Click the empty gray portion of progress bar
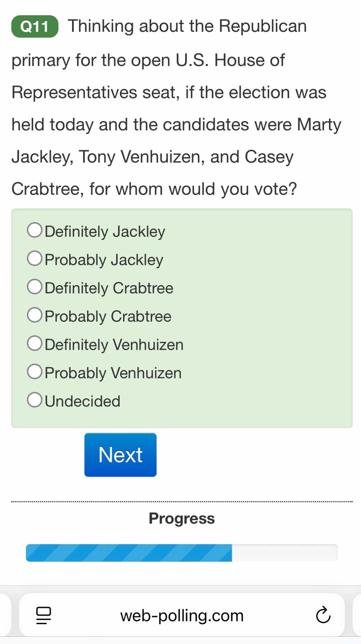 point(285,553)
